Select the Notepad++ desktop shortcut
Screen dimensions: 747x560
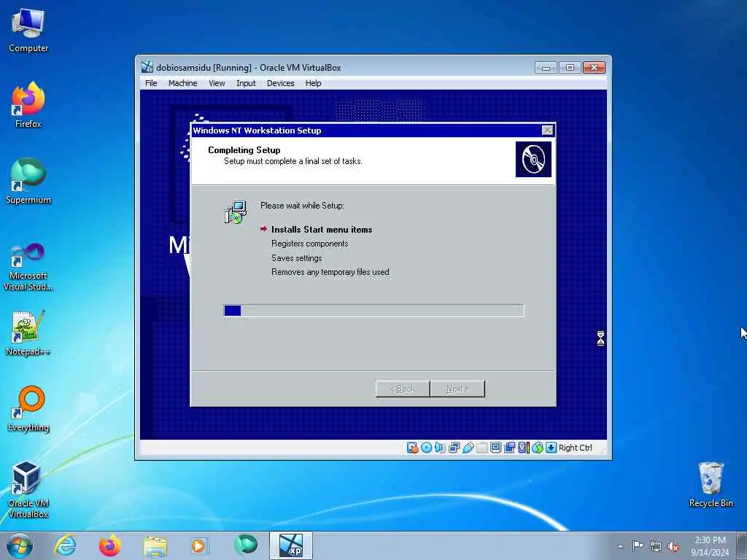(28, 333)
